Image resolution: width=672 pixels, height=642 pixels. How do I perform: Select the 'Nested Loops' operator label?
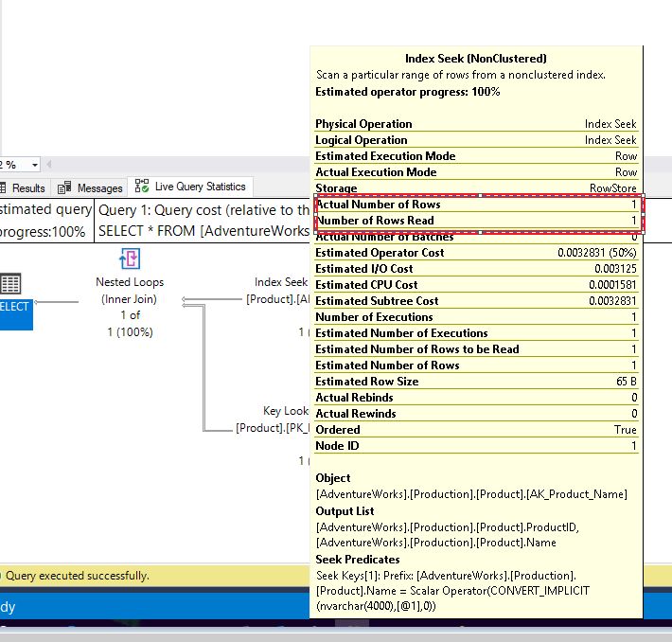(130, 282)
